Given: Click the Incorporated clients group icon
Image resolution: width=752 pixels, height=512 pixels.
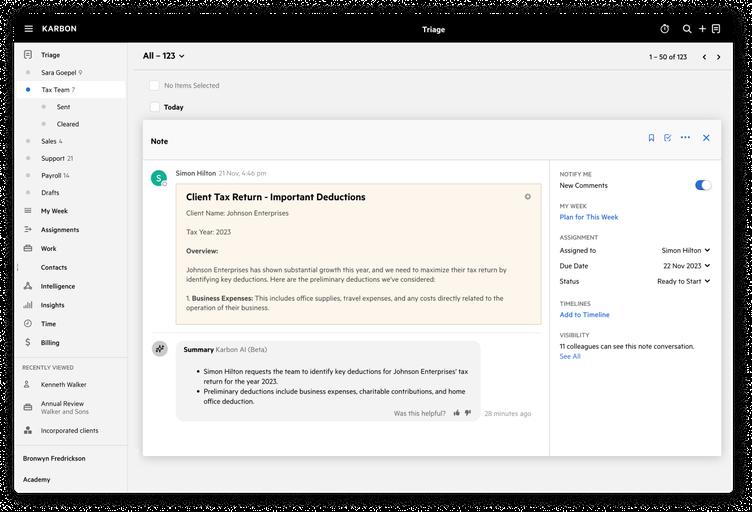Looking at the screenshot, I should coord(28,431).
